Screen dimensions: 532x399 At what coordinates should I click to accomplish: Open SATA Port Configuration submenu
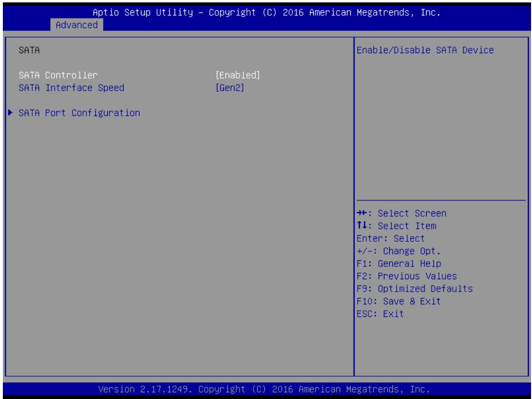pyautogui.click(x=79, y=113)
